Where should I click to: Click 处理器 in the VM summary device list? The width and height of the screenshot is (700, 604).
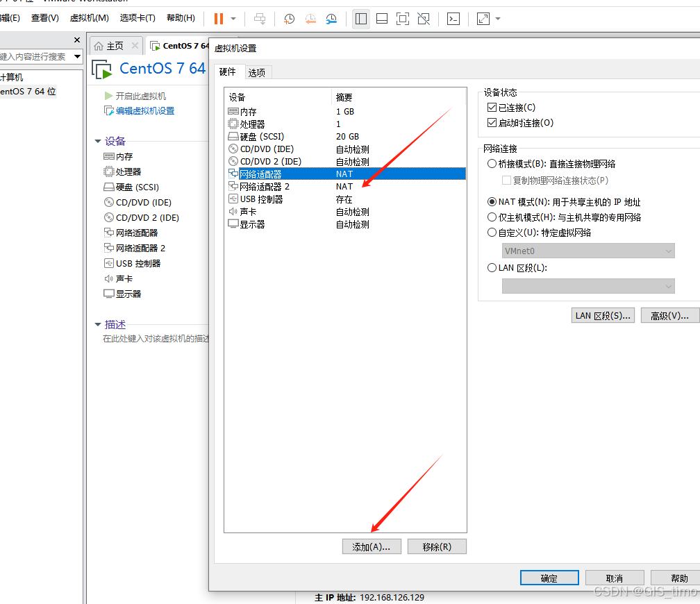pyautogui.click(x=122, y=172)
